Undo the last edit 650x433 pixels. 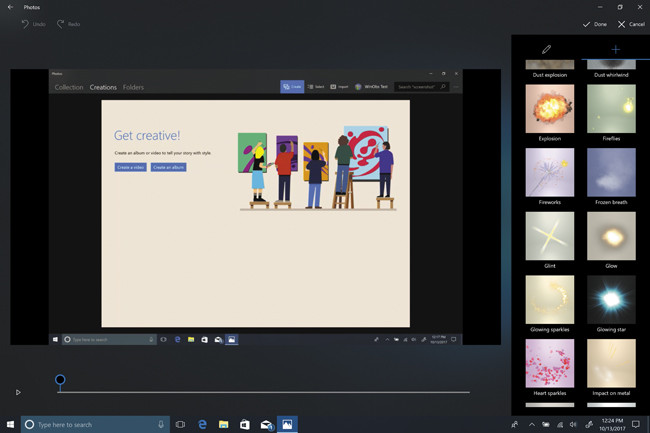coord(33,24)
